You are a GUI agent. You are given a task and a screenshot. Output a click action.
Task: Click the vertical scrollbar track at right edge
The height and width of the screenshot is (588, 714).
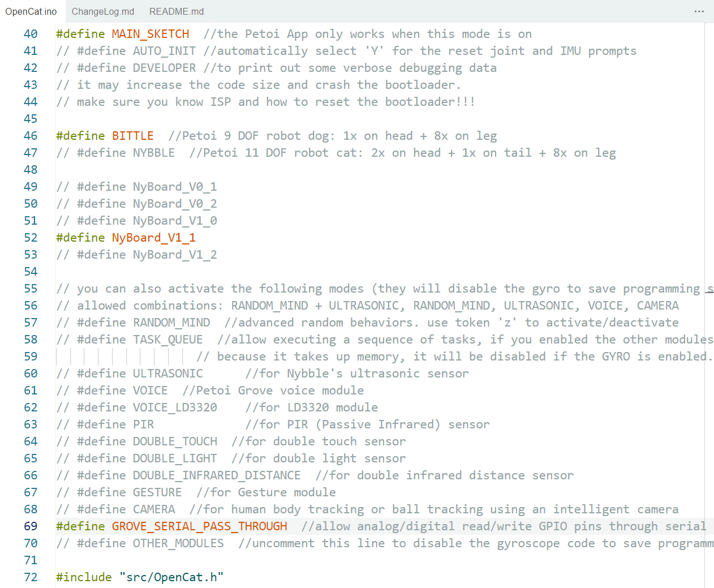pyautogui.click(x=709, y=306)
